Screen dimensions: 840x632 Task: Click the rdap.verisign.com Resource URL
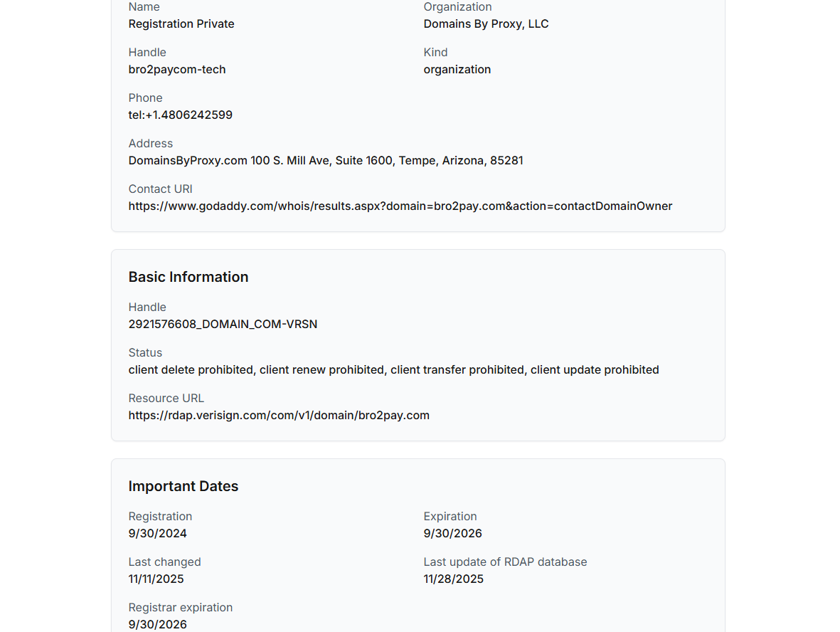click(279, 416)
